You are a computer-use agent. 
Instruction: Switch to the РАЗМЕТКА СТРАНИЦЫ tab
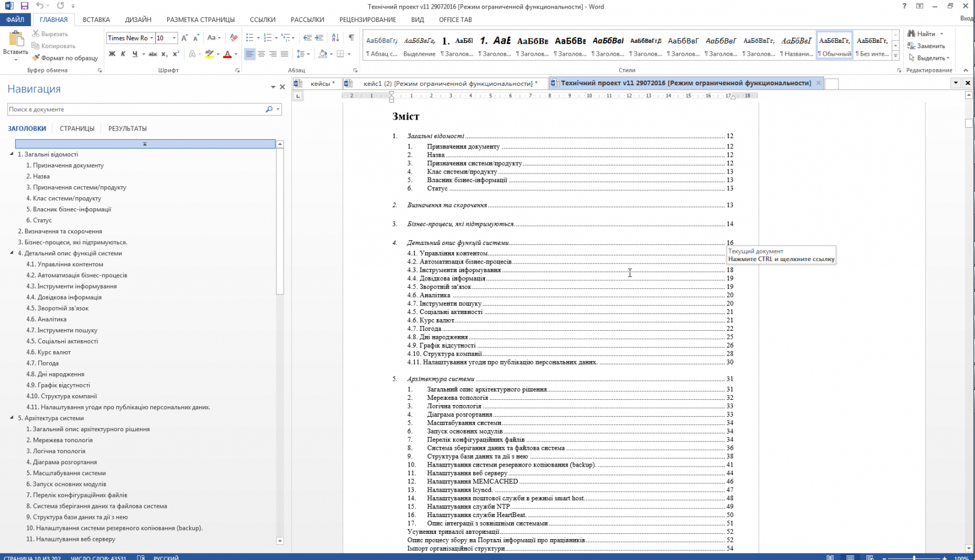[x=201, y=20]
